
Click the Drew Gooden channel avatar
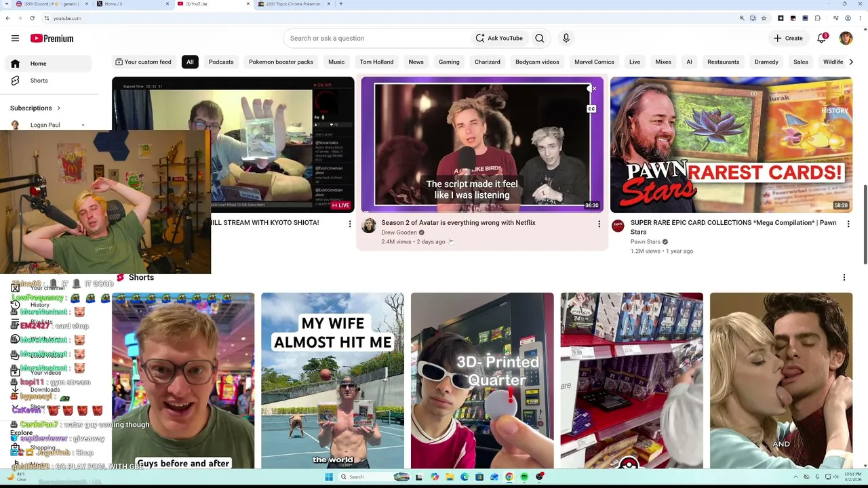coord(368,226)
